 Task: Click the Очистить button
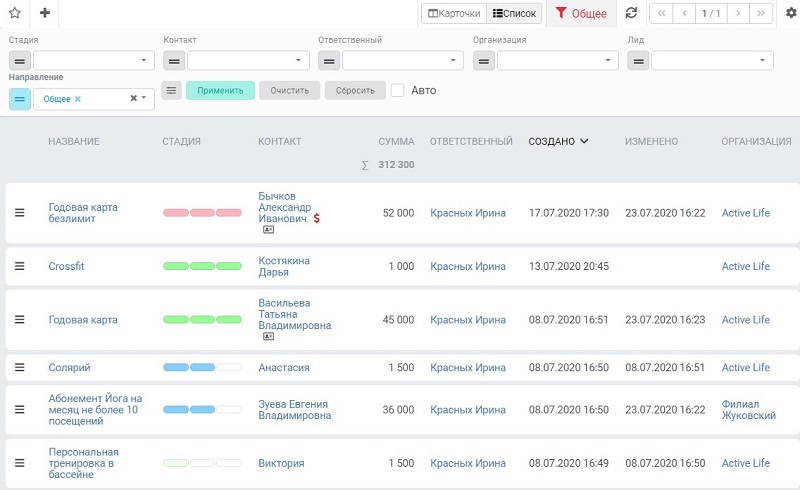290,90
